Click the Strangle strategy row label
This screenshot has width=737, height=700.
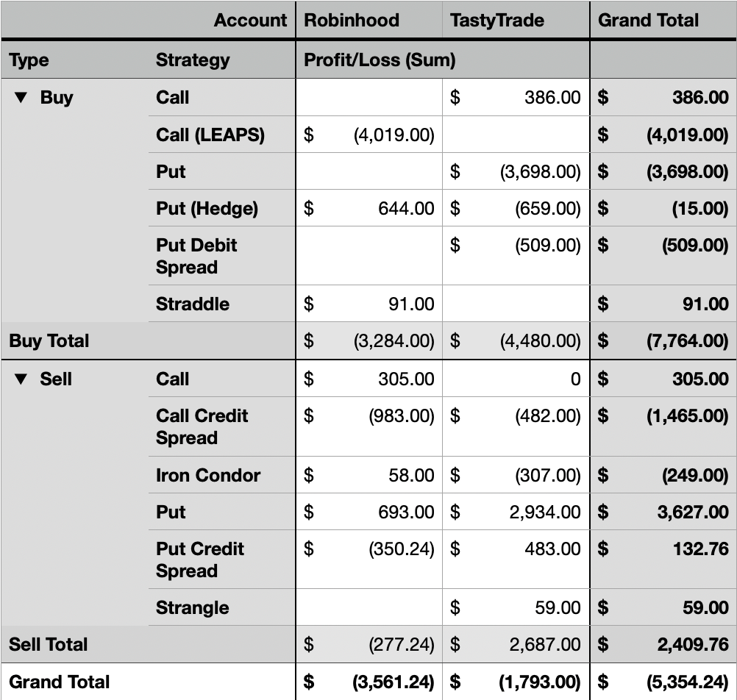point(193,608)
